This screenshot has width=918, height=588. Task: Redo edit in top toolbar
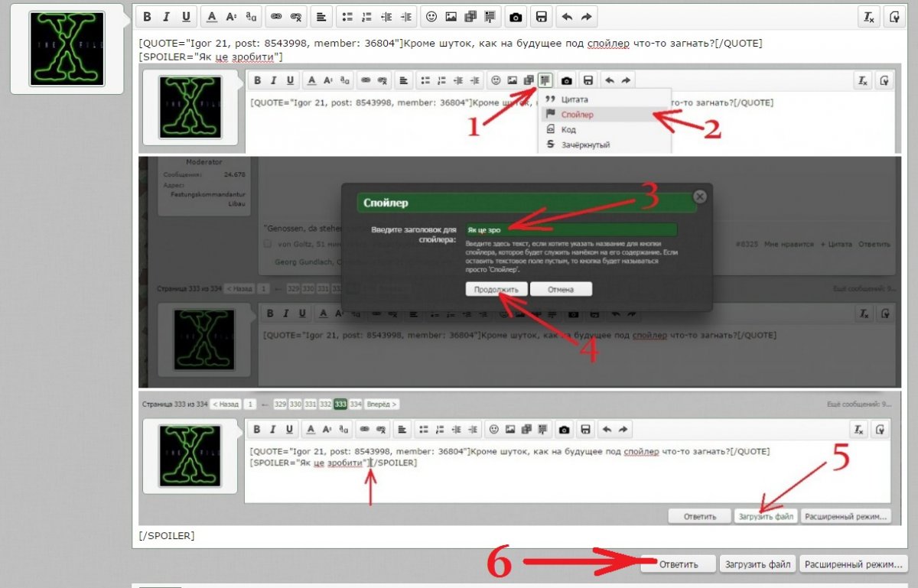tap(586, 16)
